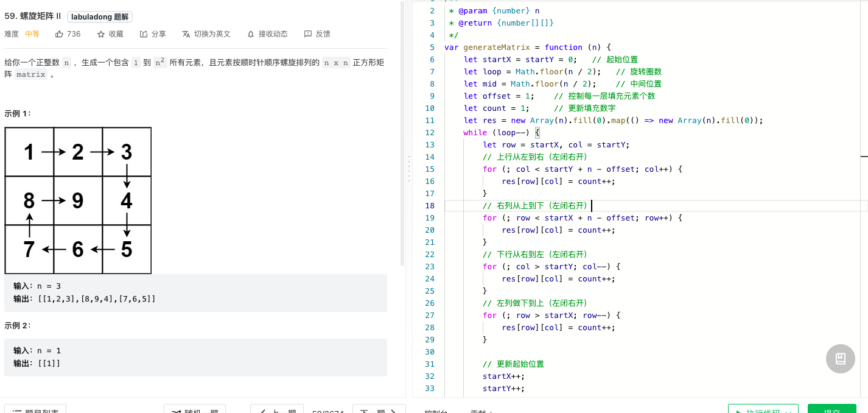The image size is (868, 413).
Task: Click the 中等 difficulty label
Action: tap(32, 34)
